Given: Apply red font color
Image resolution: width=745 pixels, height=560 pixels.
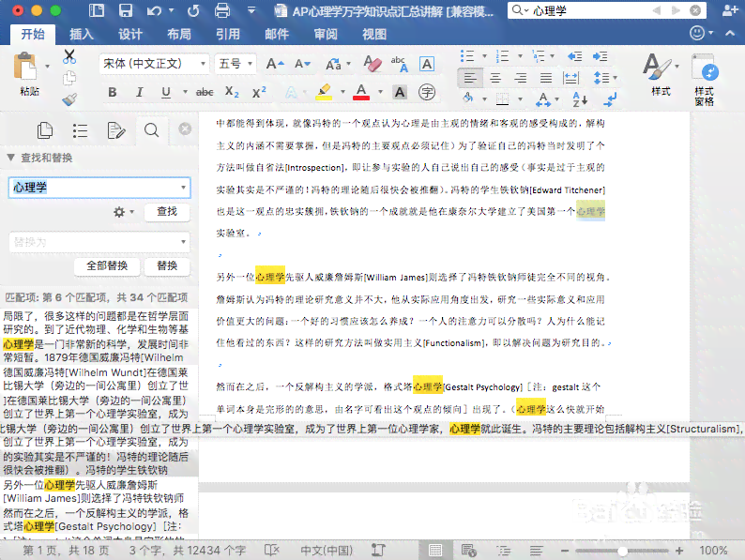Looking at the screenshot, I should [x=361, y=92].
